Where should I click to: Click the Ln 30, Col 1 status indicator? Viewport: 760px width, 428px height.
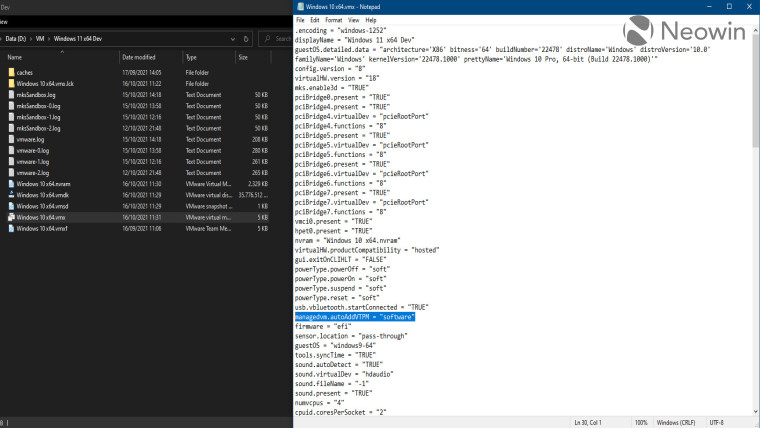click(588, 423)
